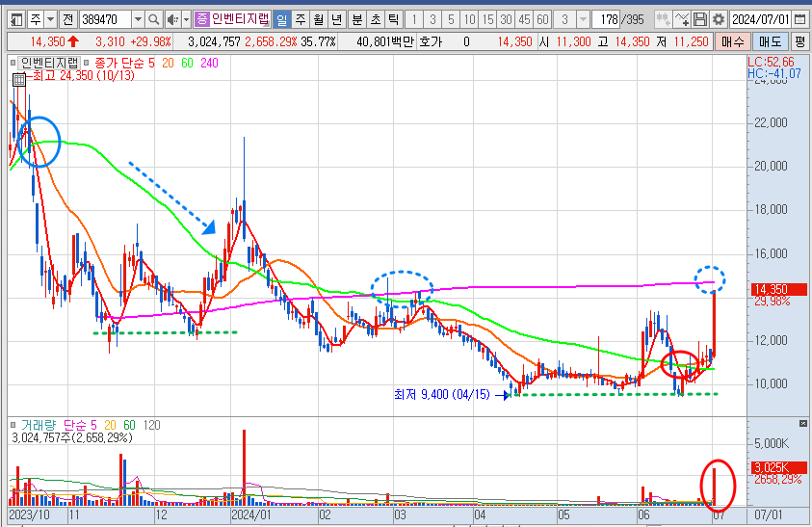This screenshot has height=527, width=812.
Task: Click the open price 11,300
Action: coord(573,41)
